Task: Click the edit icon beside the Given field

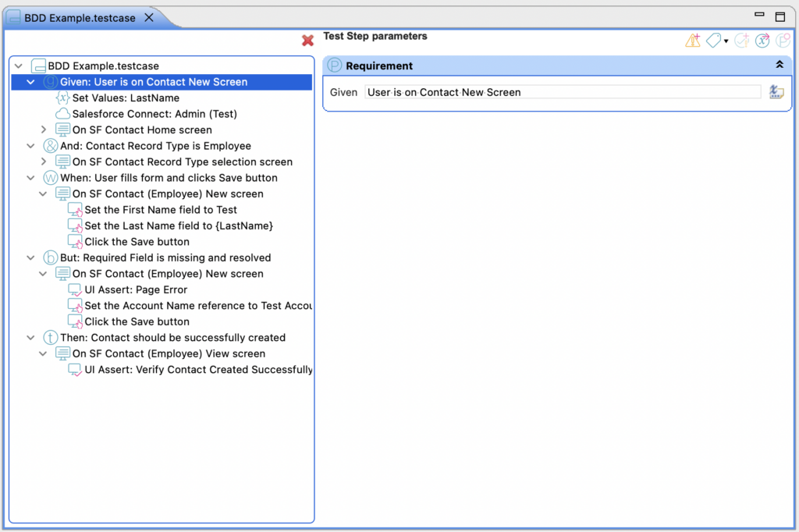Action: tap(776, 91)
